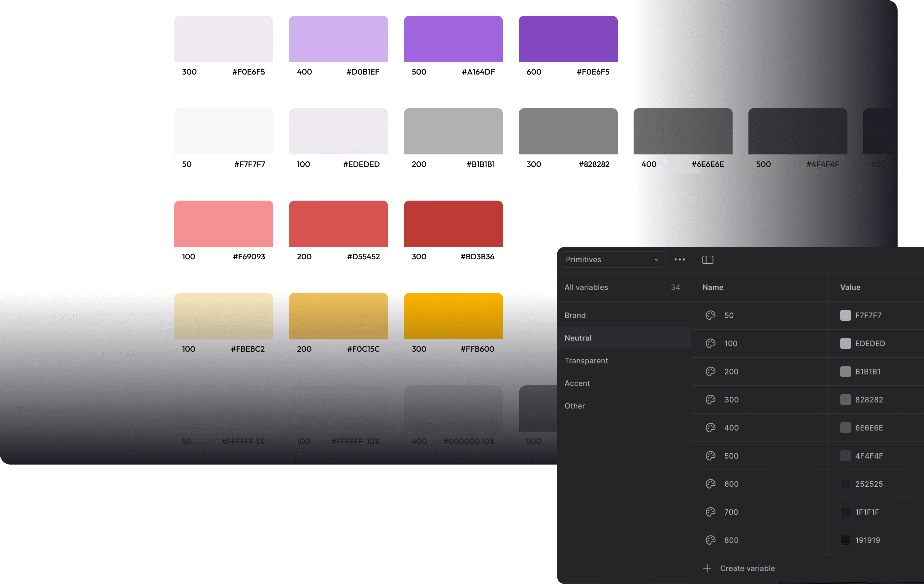924x584 pixels.
Task: Switch to the Accent variable group
Action: tap(577, 383)
